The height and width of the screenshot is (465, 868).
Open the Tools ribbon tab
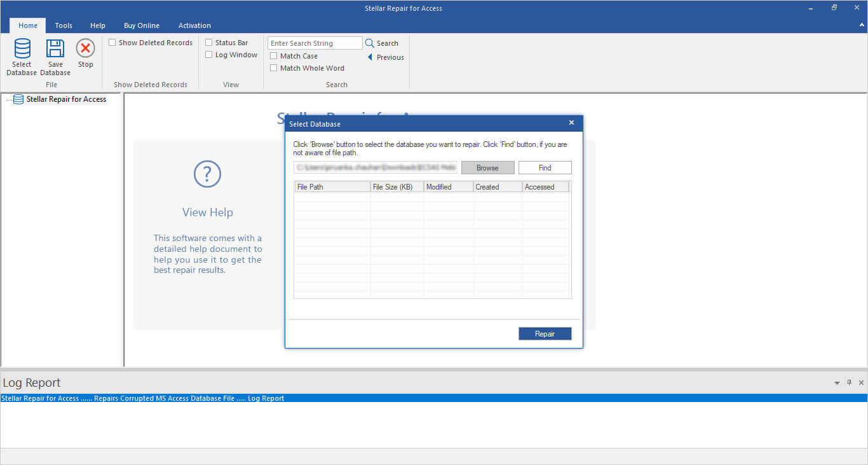(64, 25)
